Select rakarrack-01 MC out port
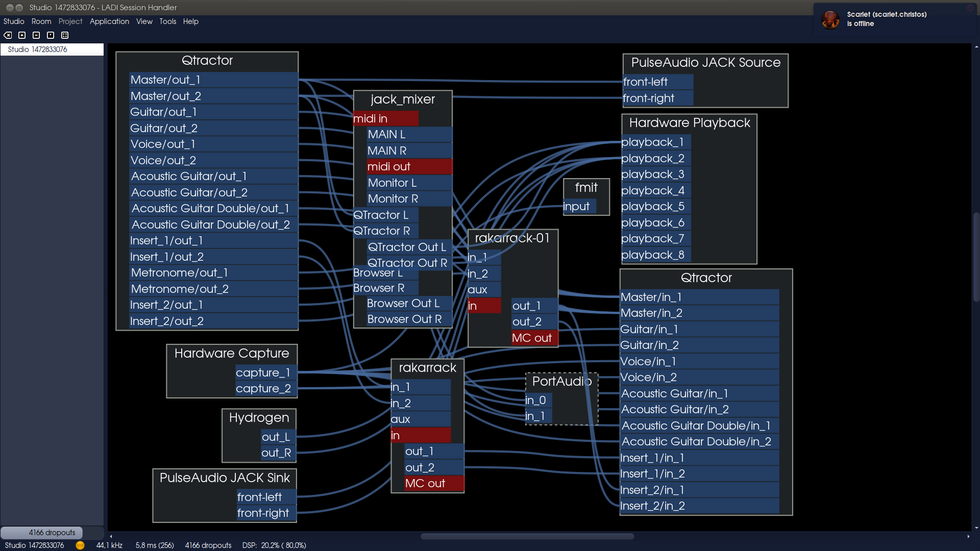Viewport: 980px width, 551px height. (x=535, y=338)
